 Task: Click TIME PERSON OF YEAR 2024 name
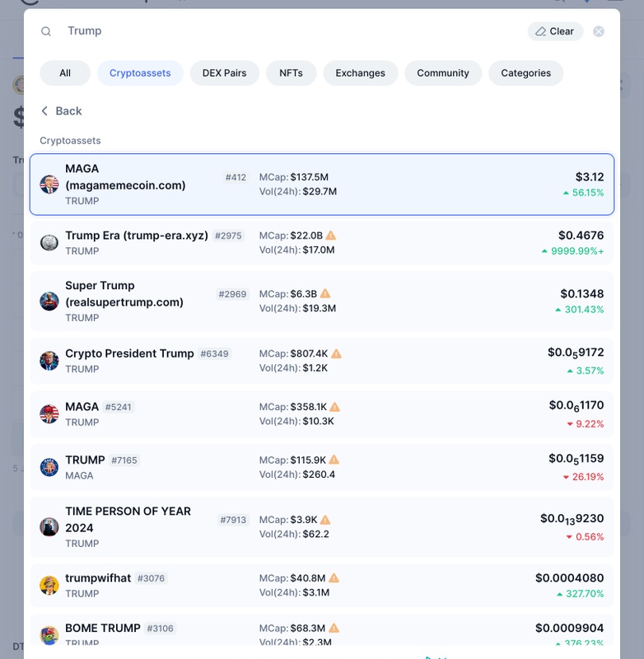coord(128,520)
